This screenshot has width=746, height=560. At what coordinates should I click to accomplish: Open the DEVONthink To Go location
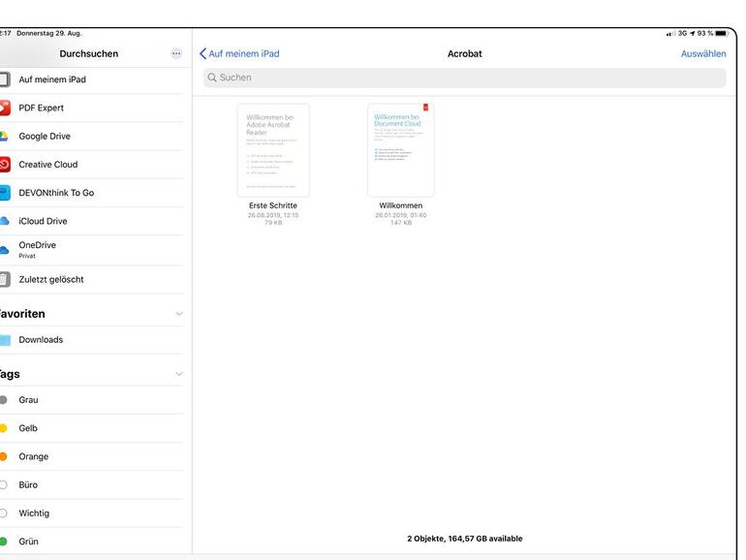91,193
